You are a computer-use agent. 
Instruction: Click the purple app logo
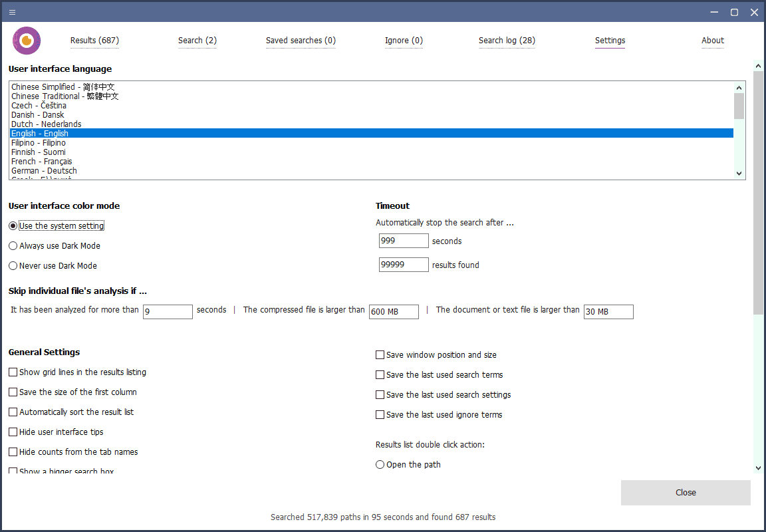(x=27, y=40)
